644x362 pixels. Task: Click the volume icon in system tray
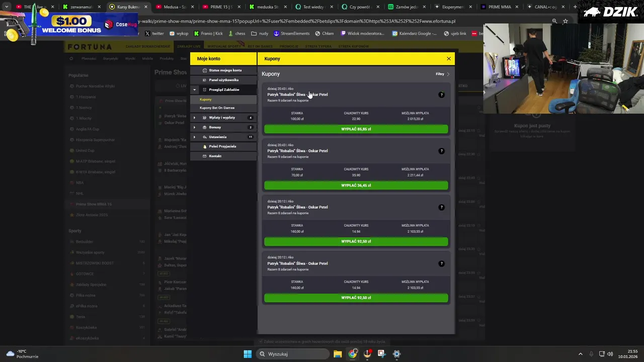tap(610, 354)
